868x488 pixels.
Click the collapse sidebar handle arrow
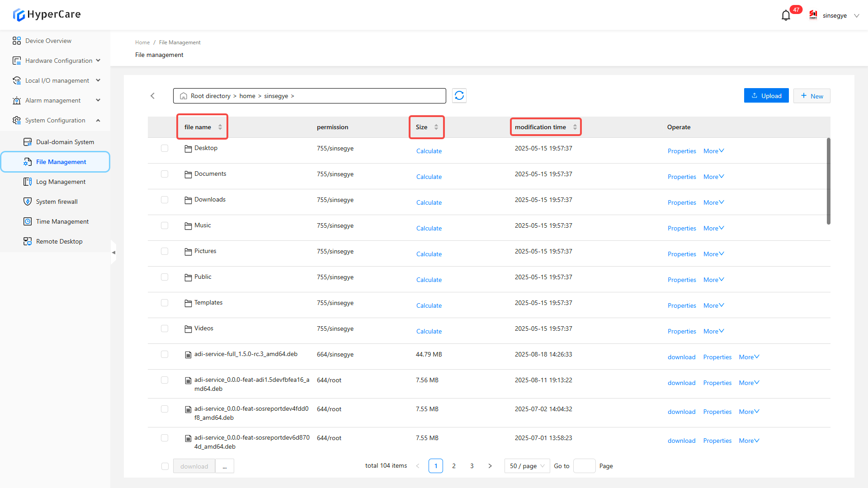pyautogui.click(x=113, y=253)
